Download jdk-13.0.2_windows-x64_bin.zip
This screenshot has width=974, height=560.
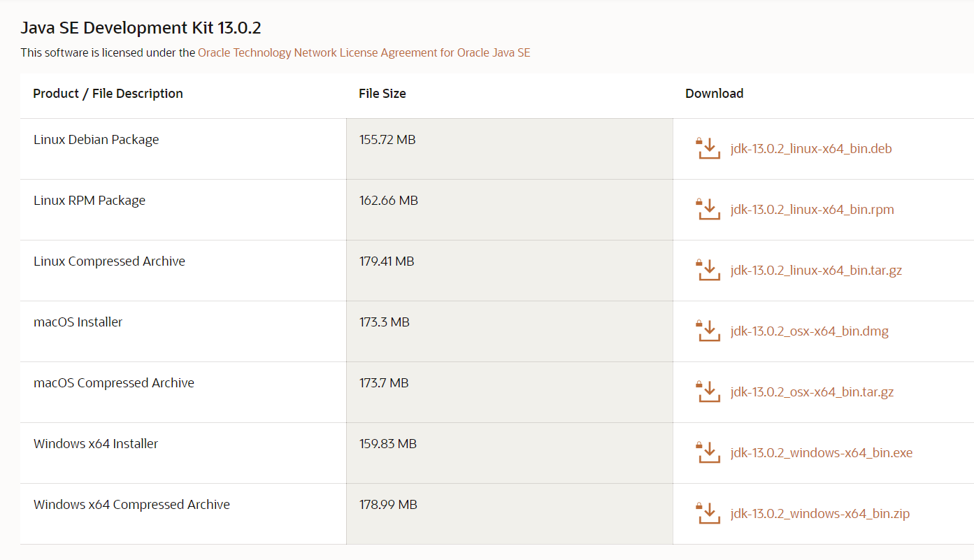click(x=820, y=514)
